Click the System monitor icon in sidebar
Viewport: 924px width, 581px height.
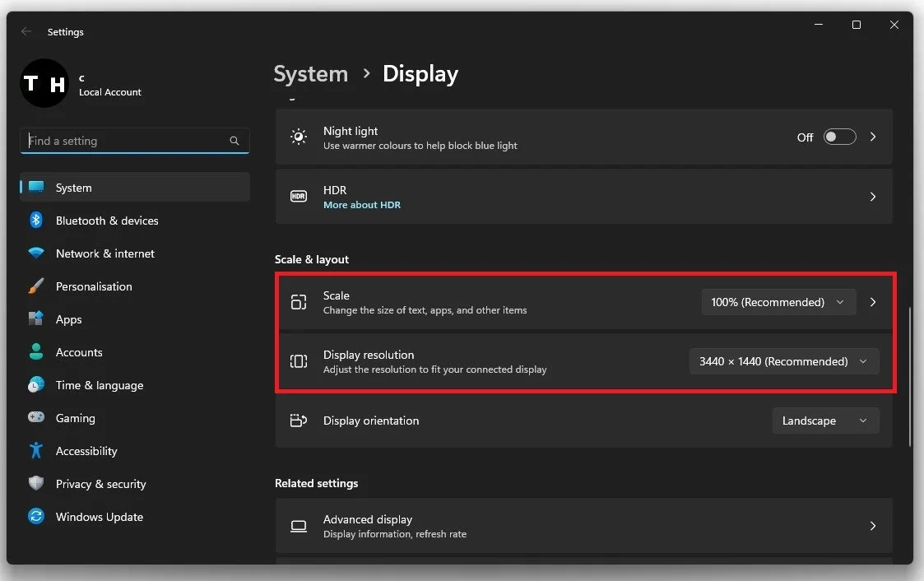click(x=36, y=188)
